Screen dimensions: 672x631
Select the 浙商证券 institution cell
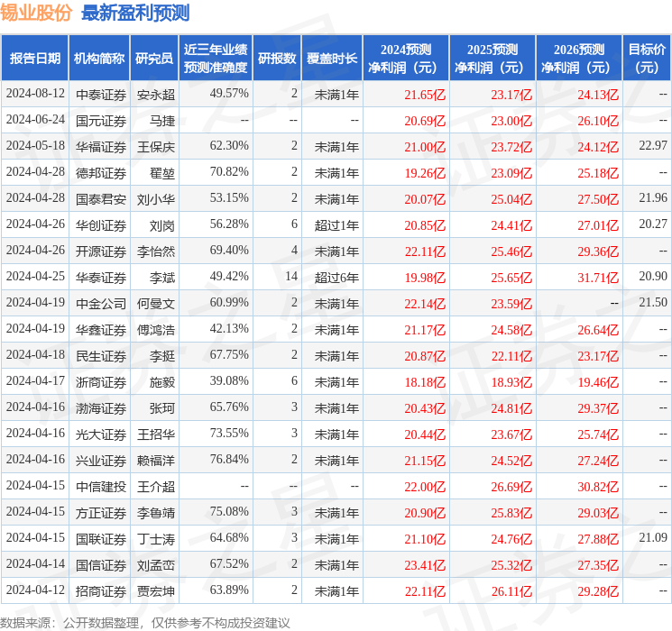(101, 382)
